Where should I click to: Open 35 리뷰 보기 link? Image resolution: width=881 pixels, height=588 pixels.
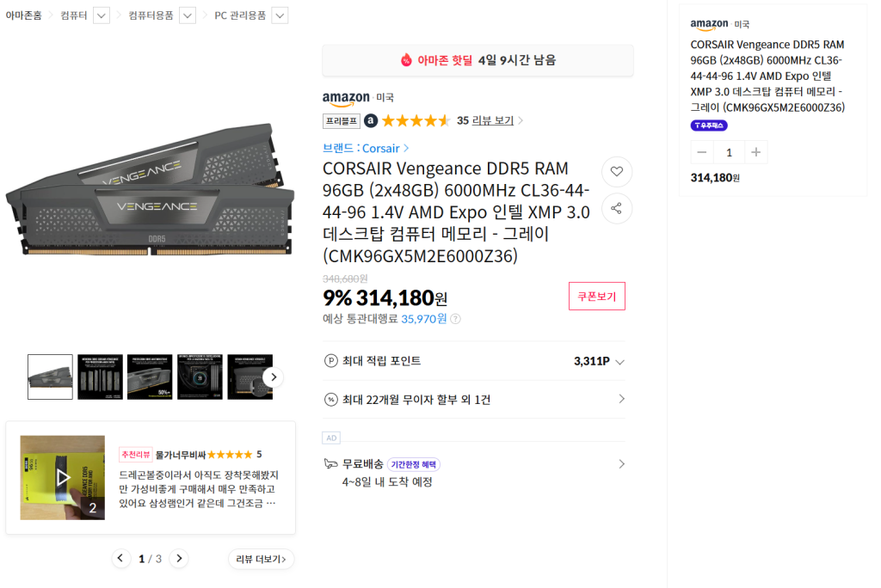490,120
